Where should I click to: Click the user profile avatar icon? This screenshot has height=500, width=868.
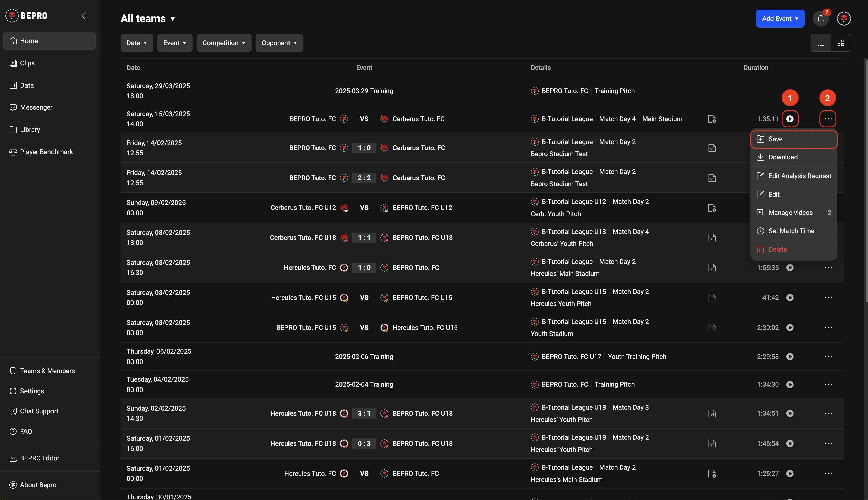[844, 19]
